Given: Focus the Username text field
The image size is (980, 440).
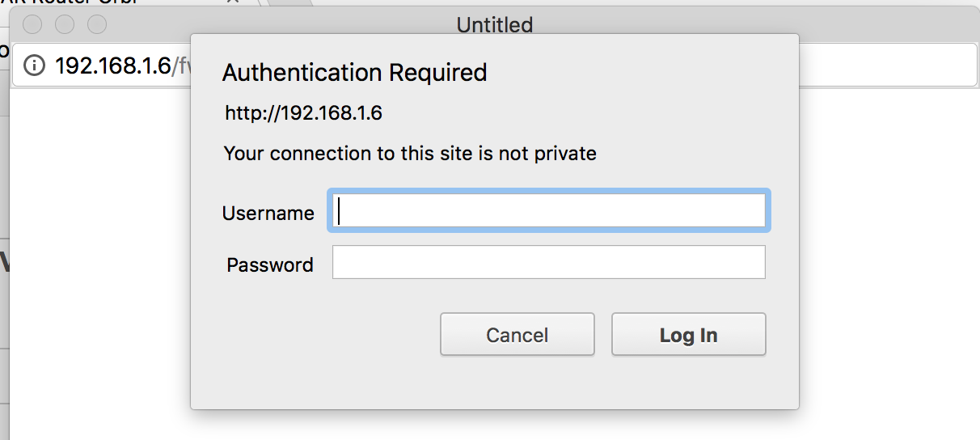Looking at the screenshot, I should (548, 211).
